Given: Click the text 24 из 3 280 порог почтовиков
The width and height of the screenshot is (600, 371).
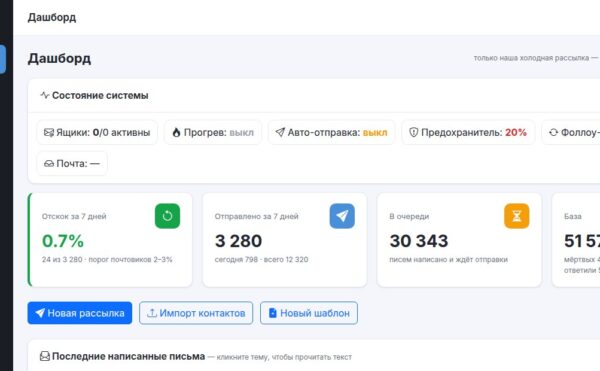Looking at the screenshot, I should pyautogui.click(x=107, y=259).
